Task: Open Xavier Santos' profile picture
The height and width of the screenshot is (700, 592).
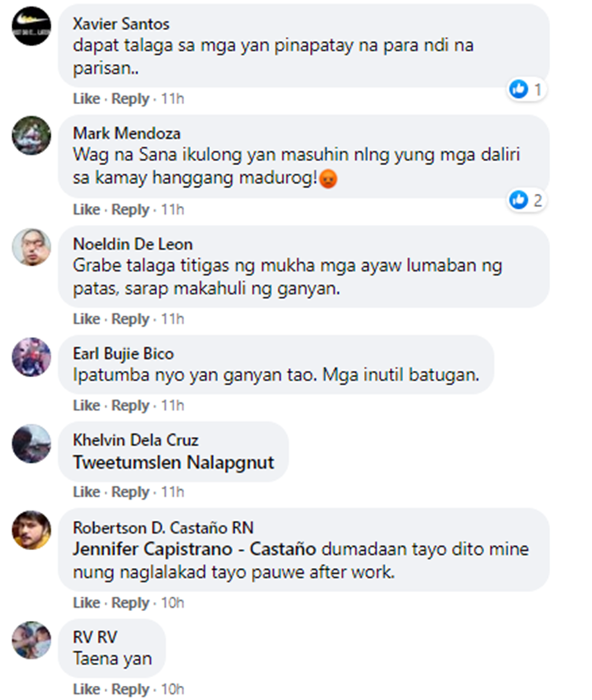Action: [x=32, y=26]
